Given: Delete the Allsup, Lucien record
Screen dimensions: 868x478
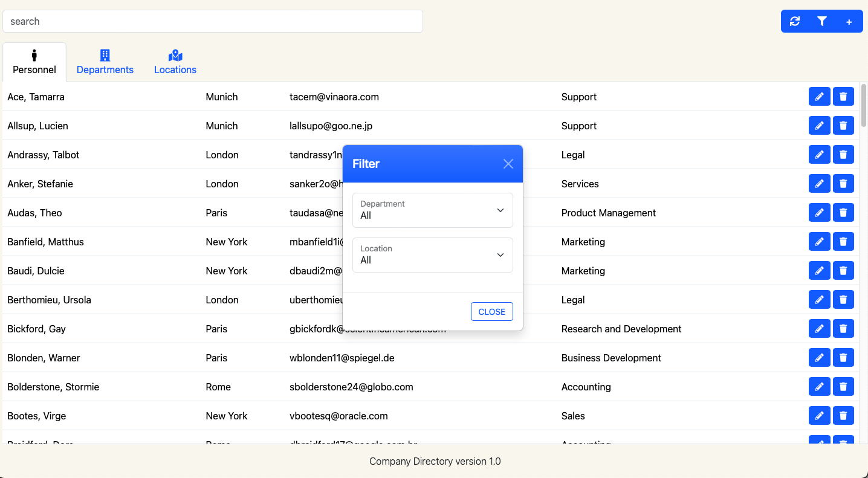Looking at the screenshot, I should tap(843, 126).
